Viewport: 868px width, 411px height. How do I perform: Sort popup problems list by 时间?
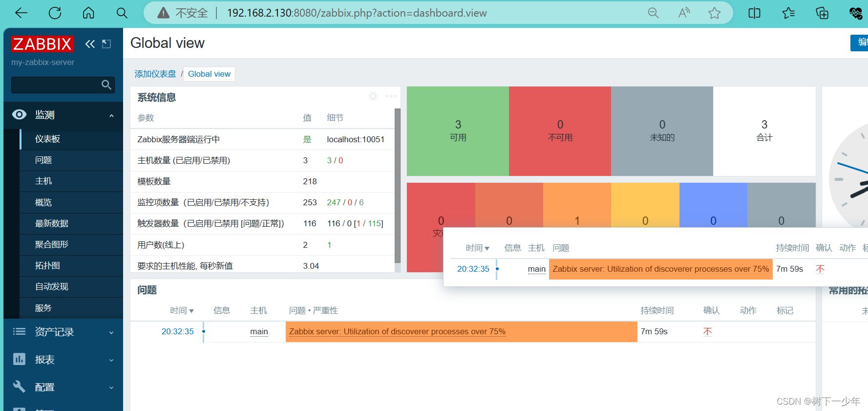pos(477,248)
